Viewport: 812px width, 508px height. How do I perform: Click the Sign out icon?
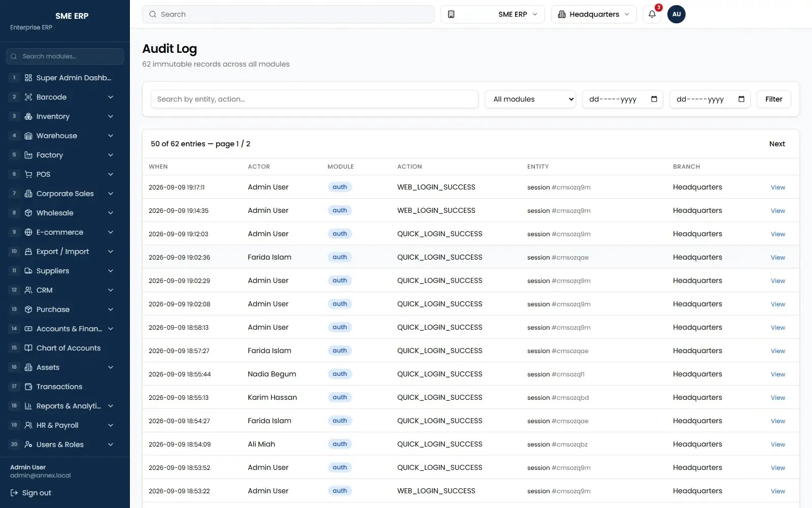coord(14,493)
